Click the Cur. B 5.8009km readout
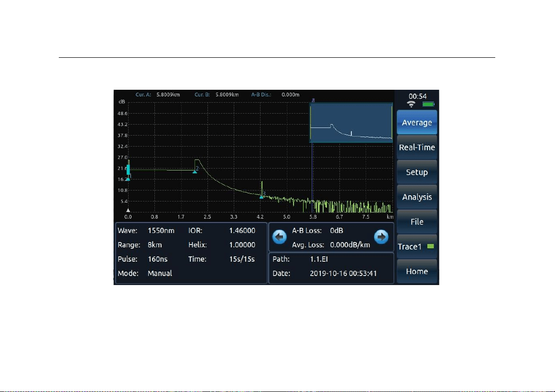Screen dimensions: 555x392 pyautogui.click(x=227, y=95)
